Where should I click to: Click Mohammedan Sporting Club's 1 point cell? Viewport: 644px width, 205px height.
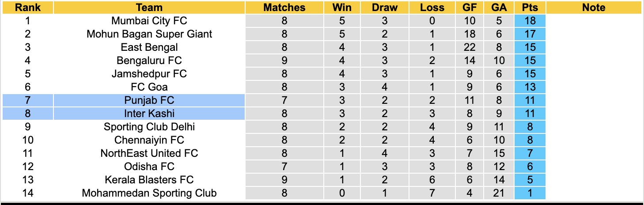530,193
